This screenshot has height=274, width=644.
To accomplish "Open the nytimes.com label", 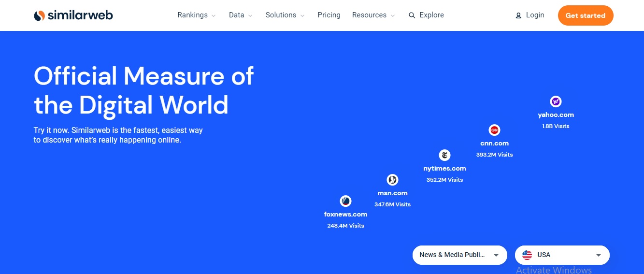I will tap(444, 169).
